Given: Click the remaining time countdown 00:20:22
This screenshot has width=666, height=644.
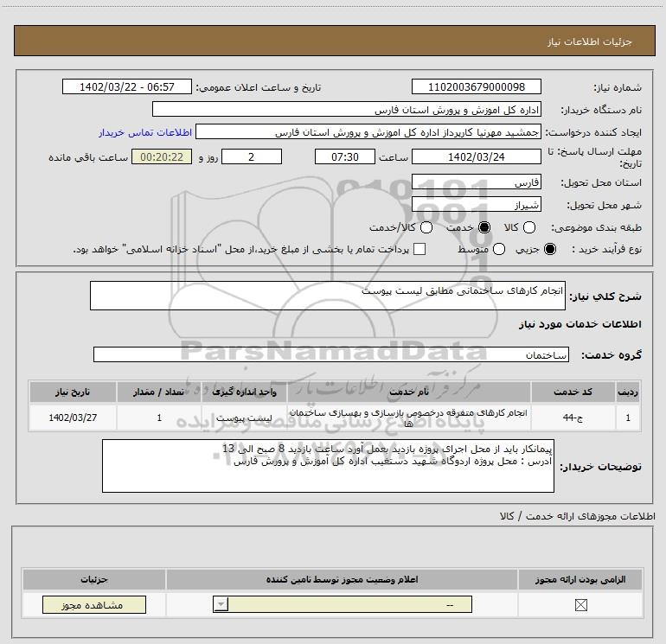Looking at the screenshot, I should (162, 156).
